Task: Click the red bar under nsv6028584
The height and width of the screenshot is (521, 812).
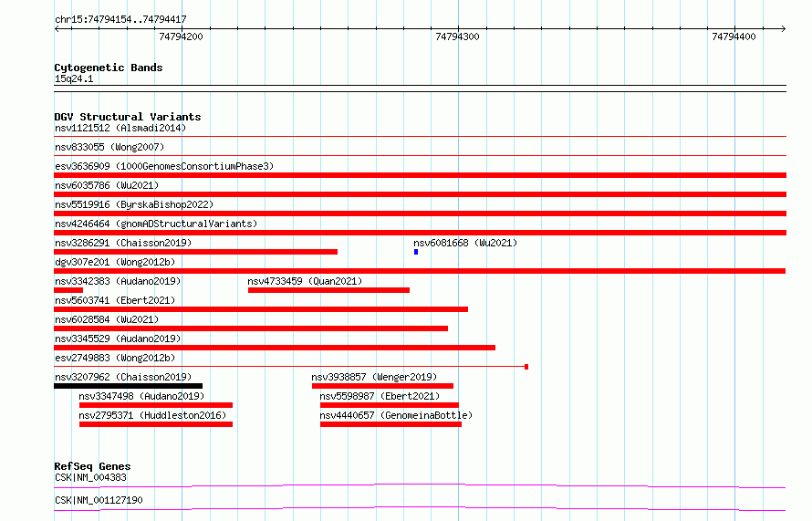Action: click(251, 328)
